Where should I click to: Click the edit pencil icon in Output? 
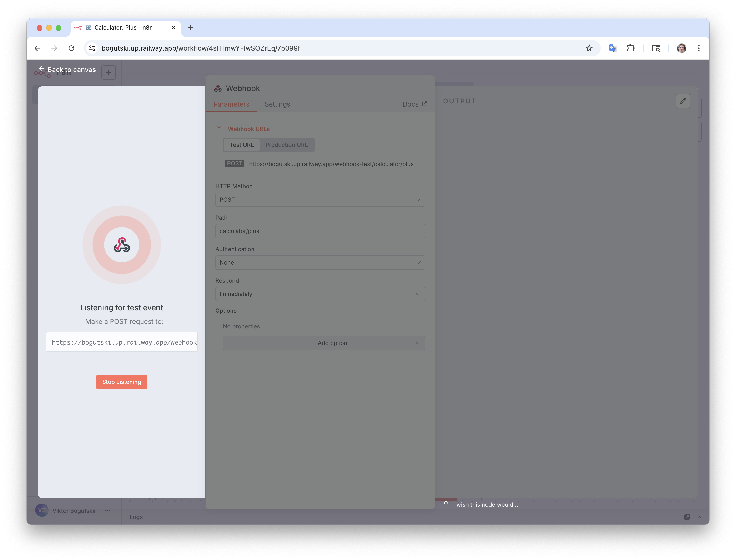point(683,101)
